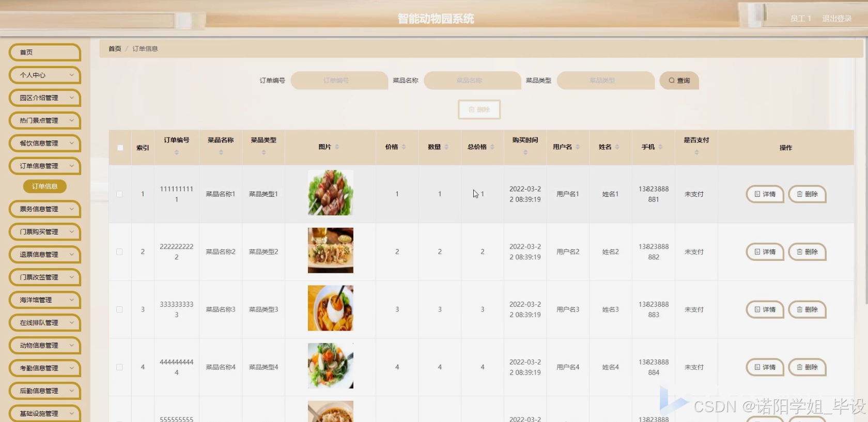868x422 pixels.
Task: Sort by 姓名 column arrows
Action: pyautogui.click(x=617, y=147)
